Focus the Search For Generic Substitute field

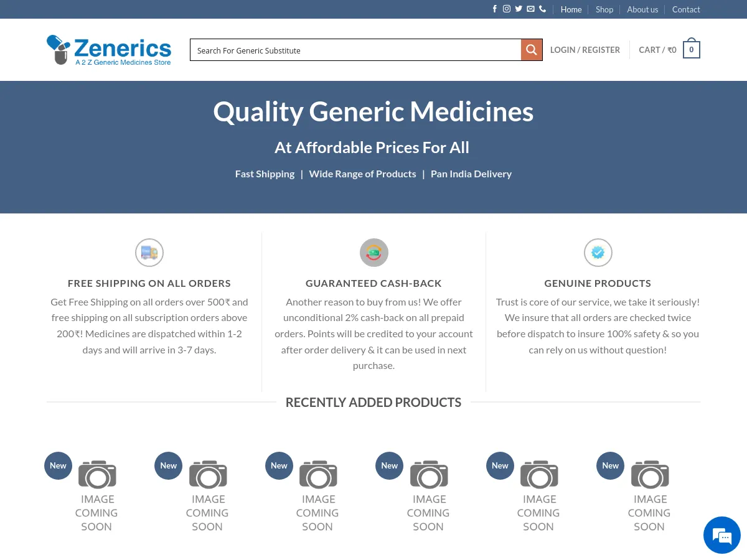355,50
